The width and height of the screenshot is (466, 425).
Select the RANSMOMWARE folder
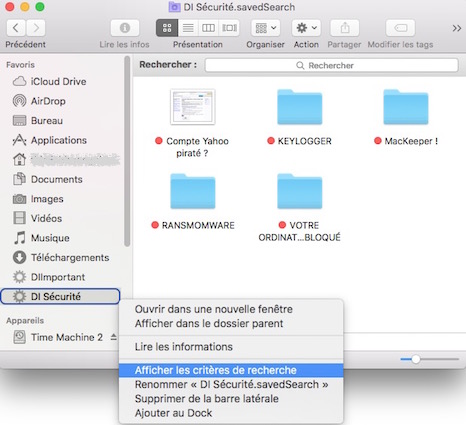(x=193, y=191)
